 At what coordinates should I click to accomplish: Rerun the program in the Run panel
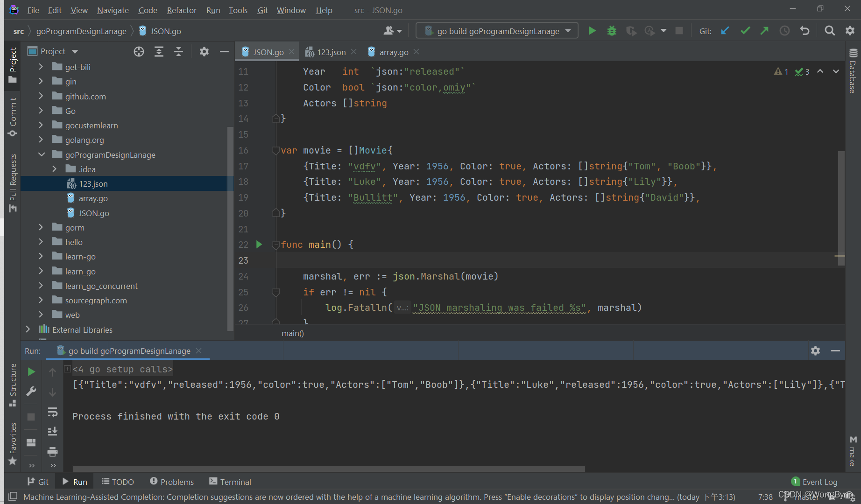[x=31, y=371]
